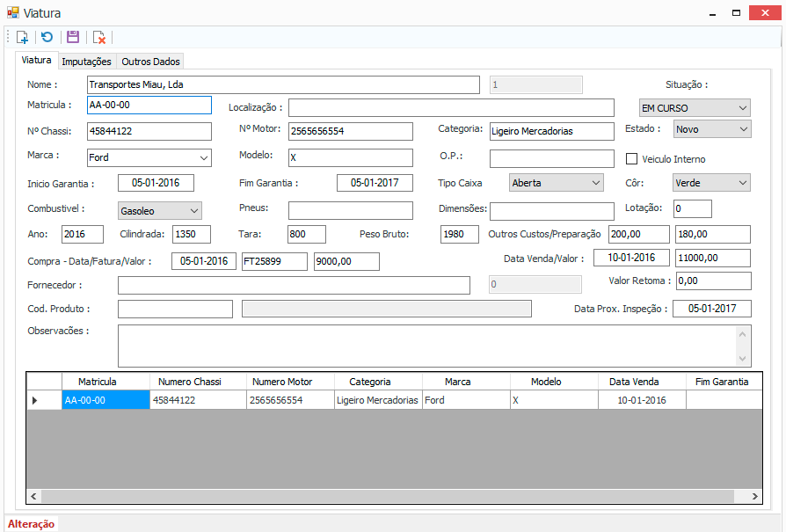
Task: Click the Preparação field showing 180,00
Action: tap(713, 234)
